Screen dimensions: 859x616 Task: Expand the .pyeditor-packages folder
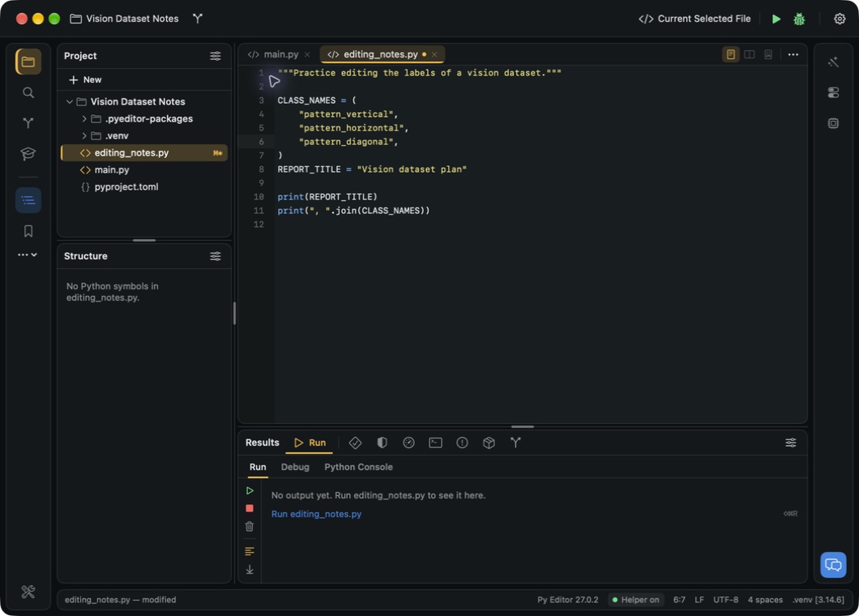click(83, 118)
